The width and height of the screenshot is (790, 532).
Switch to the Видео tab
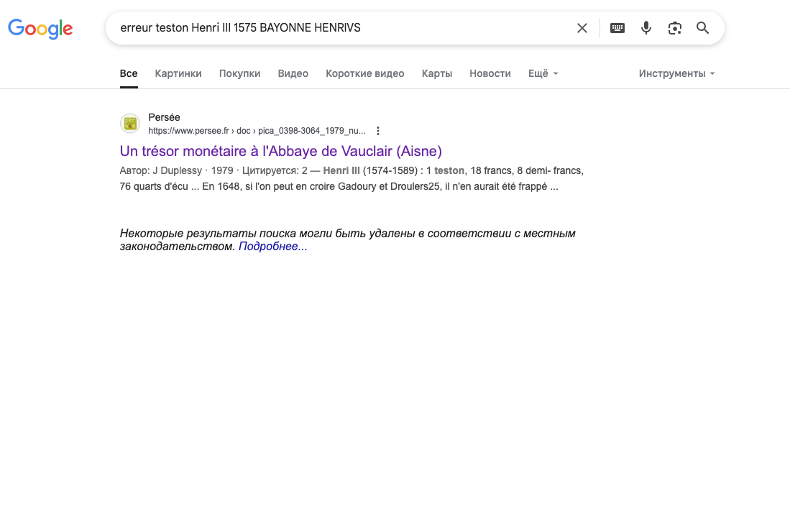293,73
